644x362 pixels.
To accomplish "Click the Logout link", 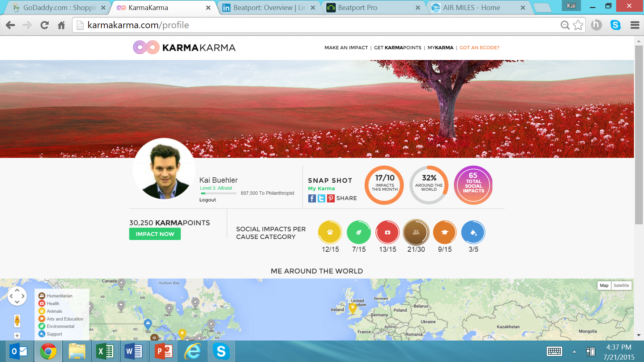I will point(208,200).
